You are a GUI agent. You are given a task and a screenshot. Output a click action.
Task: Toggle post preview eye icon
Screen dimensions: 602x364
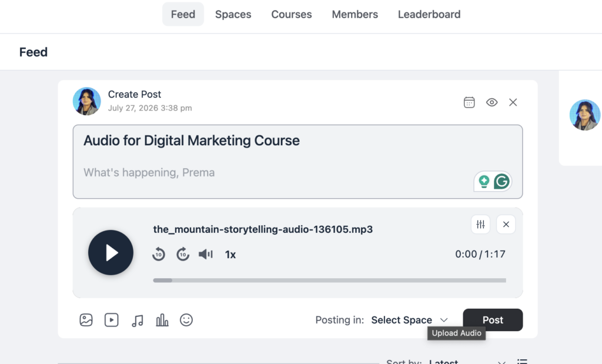[492, 102]
